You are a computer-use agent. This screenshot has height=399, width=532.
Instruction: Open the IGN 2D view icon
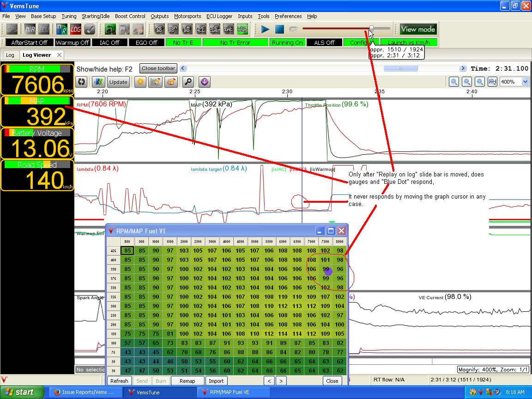pos(173,29)
